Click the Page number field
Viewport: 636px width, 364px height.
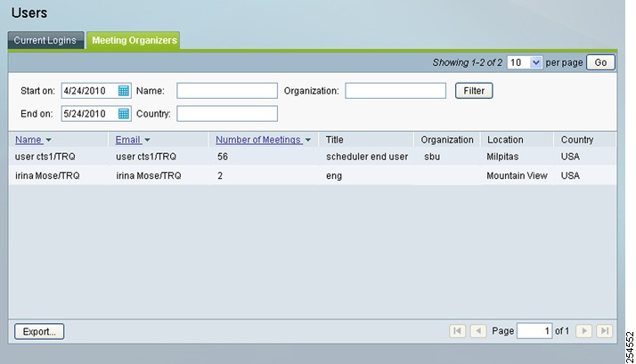click(x=534, y=331)
